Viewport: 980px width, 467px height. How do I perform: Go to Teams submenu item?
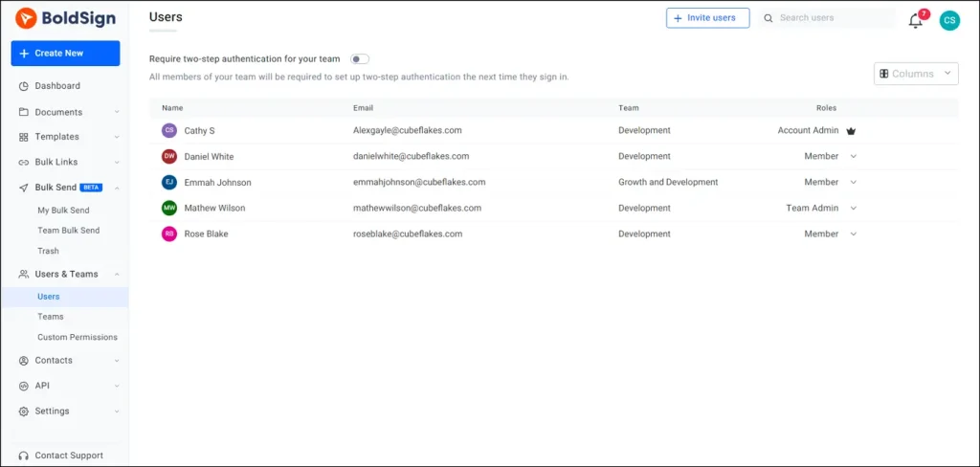(51, 317)
